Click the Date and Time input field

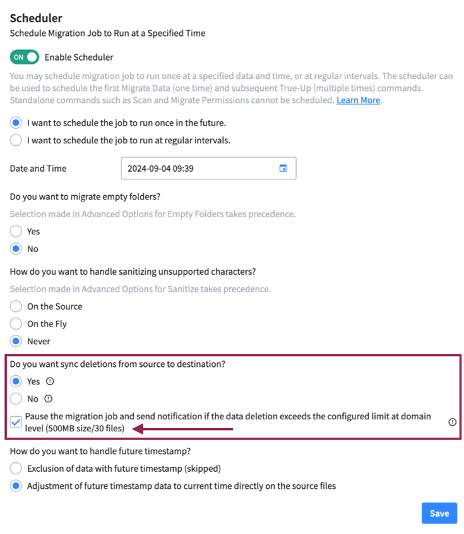(x=208, y=168)
